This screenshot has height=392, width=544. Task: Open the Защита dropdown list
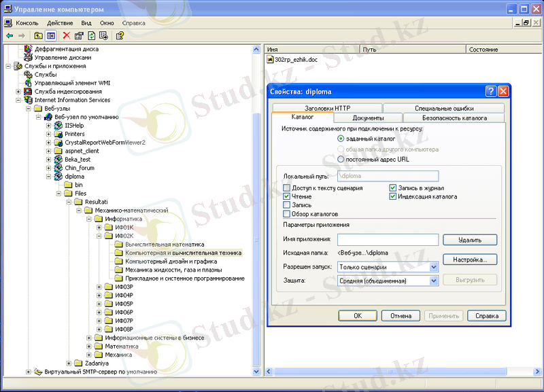pos(434,281)
